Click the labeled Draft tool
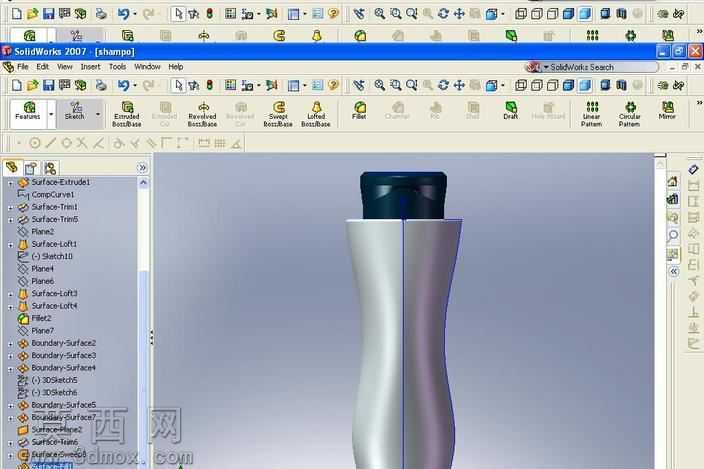 [x=510, y=110]
